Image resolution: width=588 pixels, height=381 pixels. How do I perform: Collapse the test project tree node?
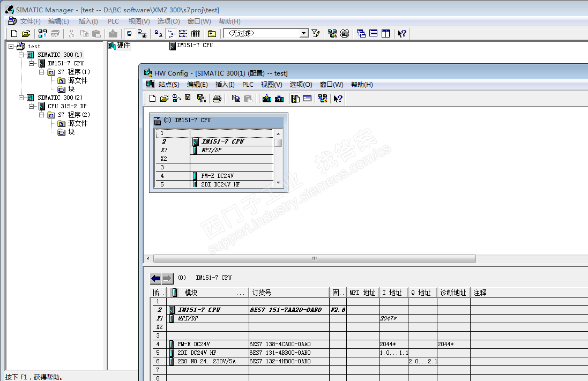pos(11,46)
